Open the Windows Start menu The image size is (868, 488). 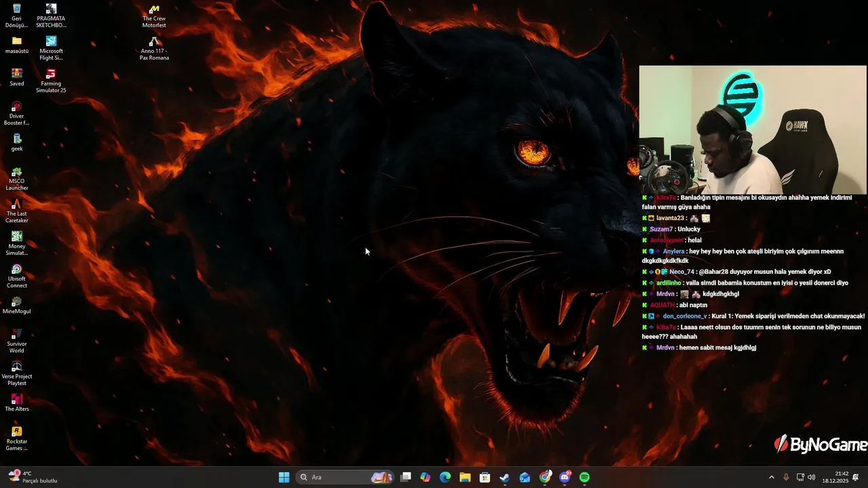284,477
